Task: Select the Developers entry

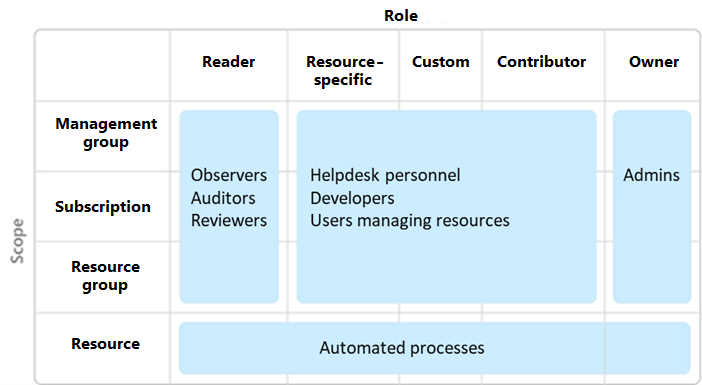Action: coord(352,198)
